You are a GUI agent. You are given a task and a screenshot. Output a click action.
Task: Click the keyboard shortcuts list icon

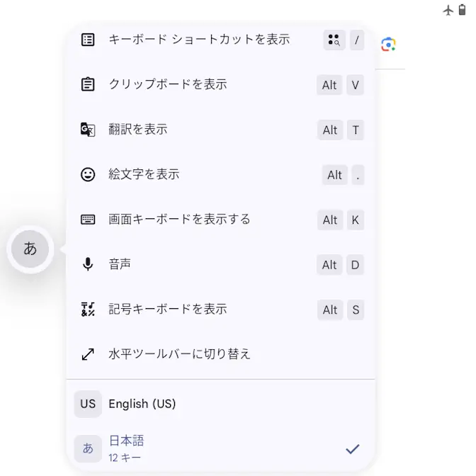(x=88, y=40)
